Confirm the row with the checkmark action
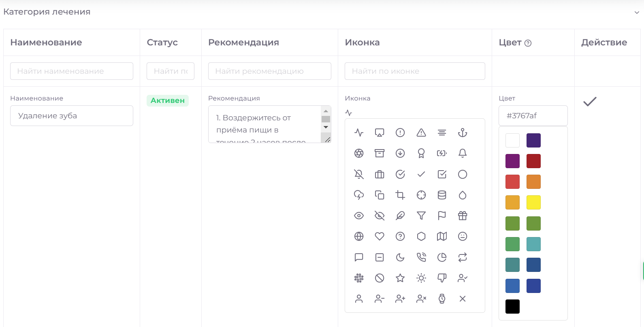Image resolution: width=644 pixels, height=327 pixels. pos(590,101)
